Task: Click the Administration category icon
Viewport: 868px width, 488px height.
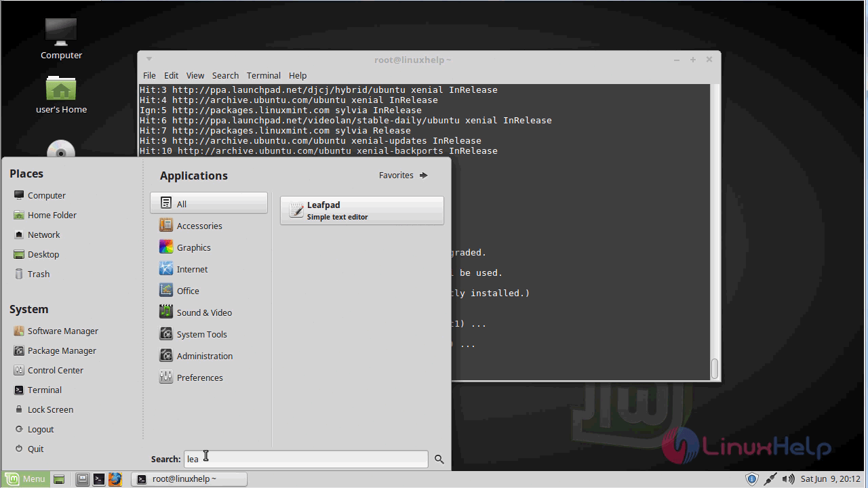Action: 165,355
